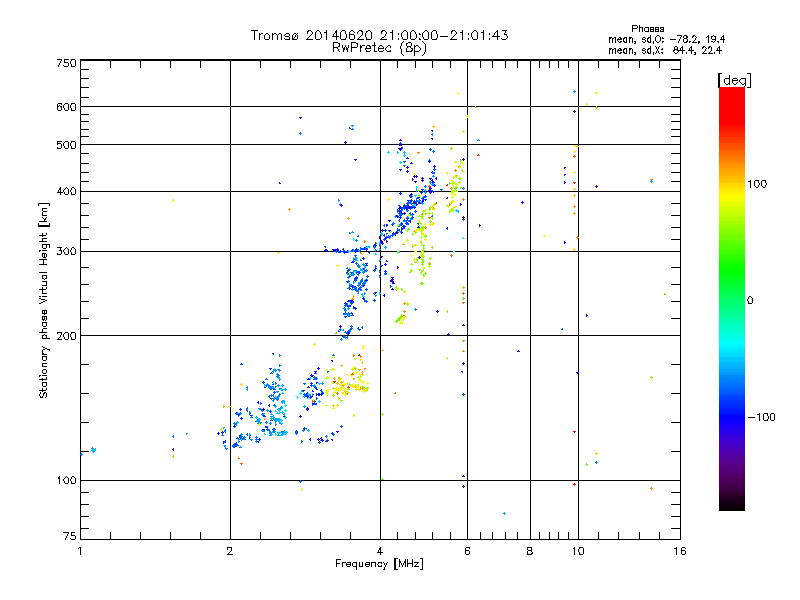Click x-axis tick label '8'
The width and height of the screenshot is (800, 600).
click(x=530, y=551)
